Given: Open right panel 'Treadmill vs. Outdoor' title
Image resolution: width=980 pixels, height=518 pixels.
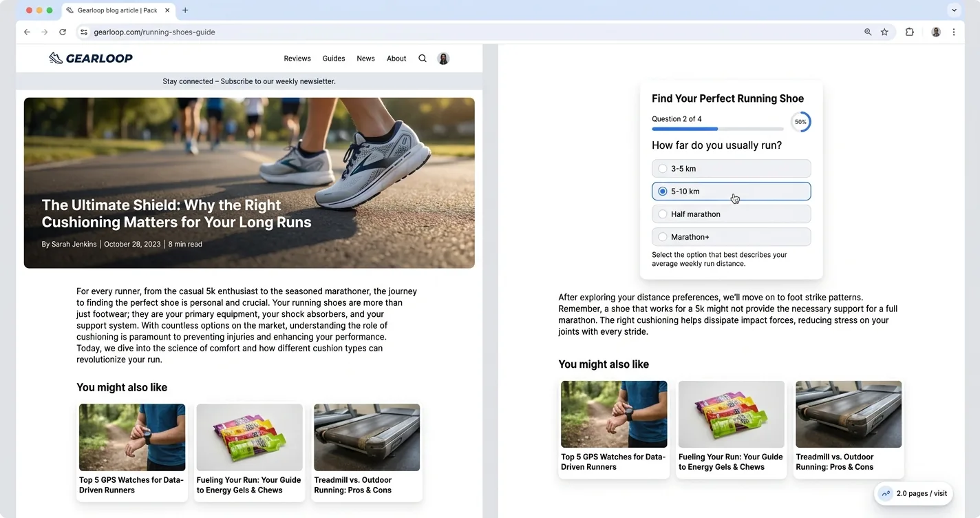Looking at the screenshot, I should (x=835, y=462).
